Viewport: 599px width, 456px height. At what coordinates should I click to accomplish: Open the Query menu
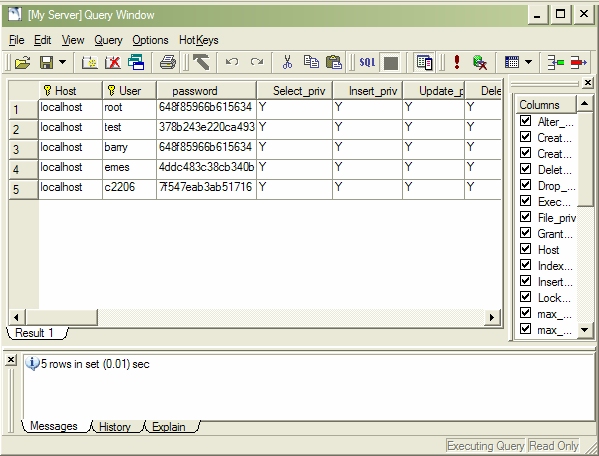pyautogui.click(x=108, y=40)
